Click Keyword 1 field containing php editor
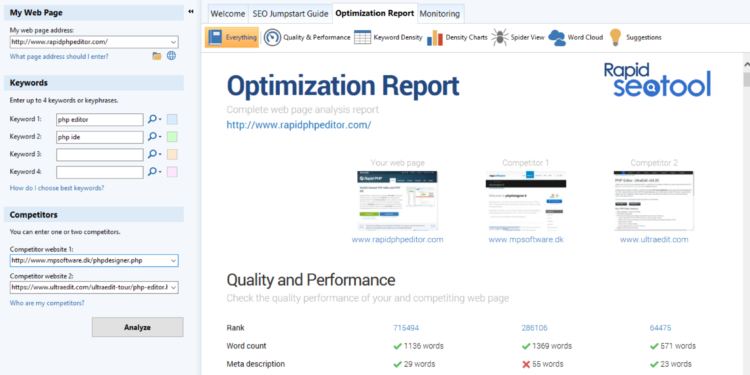750x375 pixels. pyautogui.click(x=99, y=120)
